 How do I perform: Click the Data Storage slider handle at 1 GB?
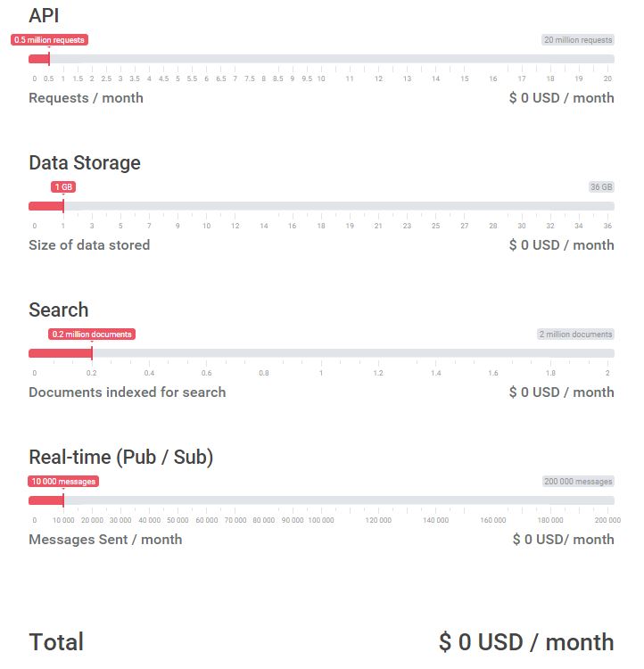tap(63, 206)
